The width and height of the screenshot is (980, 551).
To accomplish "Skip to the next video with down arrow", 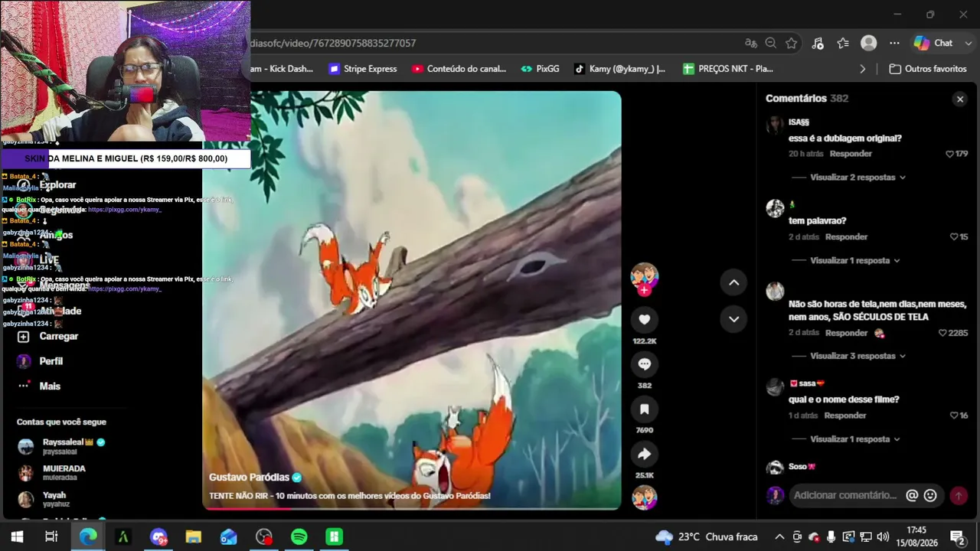I will pos(733,319).
